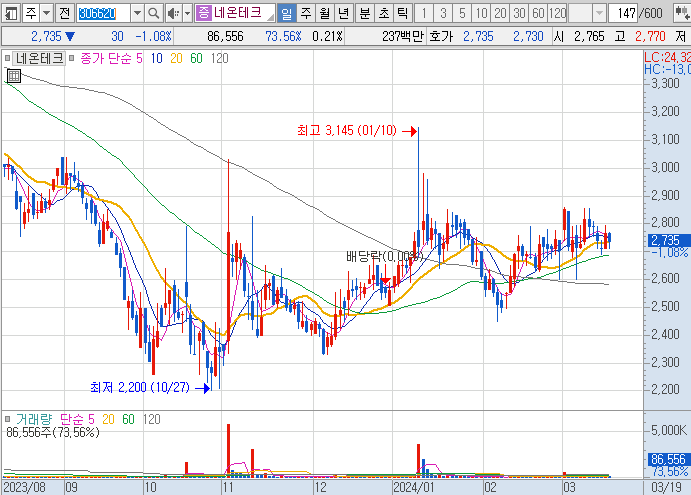Click the 네온테크 legend label on chart
Screen dimensions: 691x495
40,58
